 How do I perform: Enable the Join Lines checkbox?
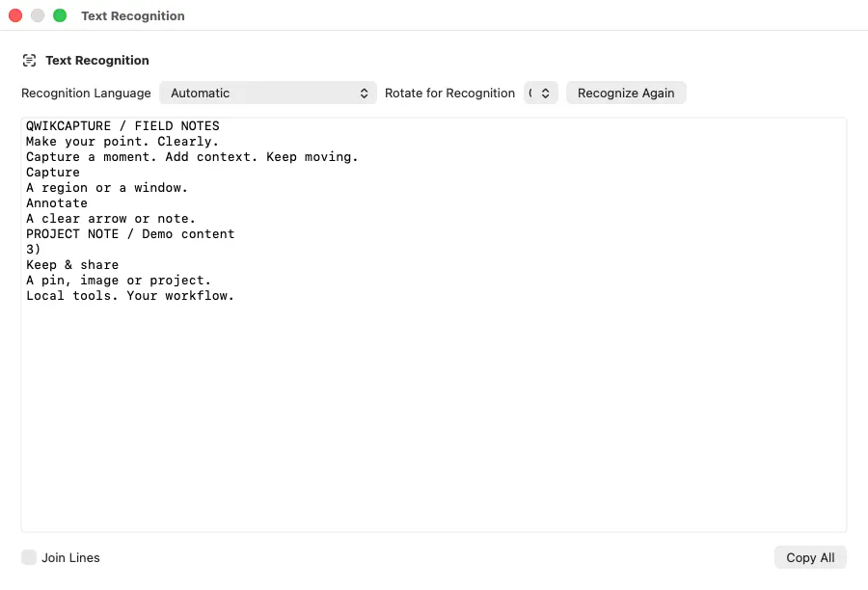[x=29, y=557]
